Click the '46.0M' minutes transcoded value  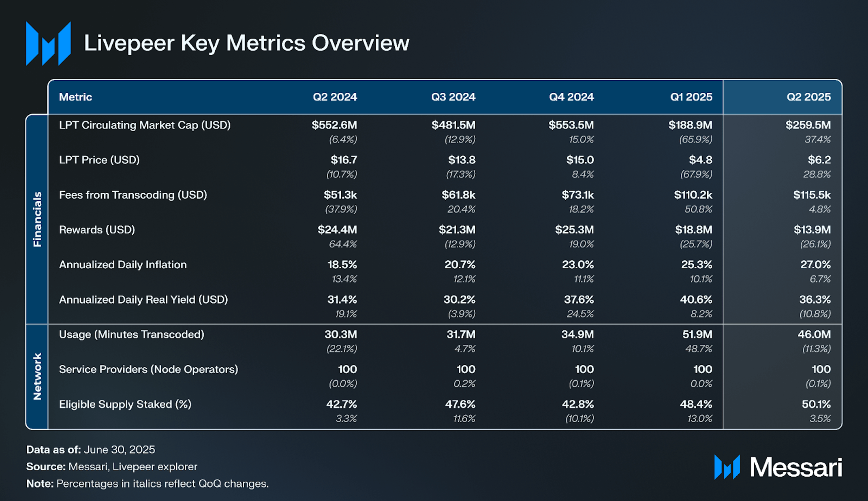814,334
